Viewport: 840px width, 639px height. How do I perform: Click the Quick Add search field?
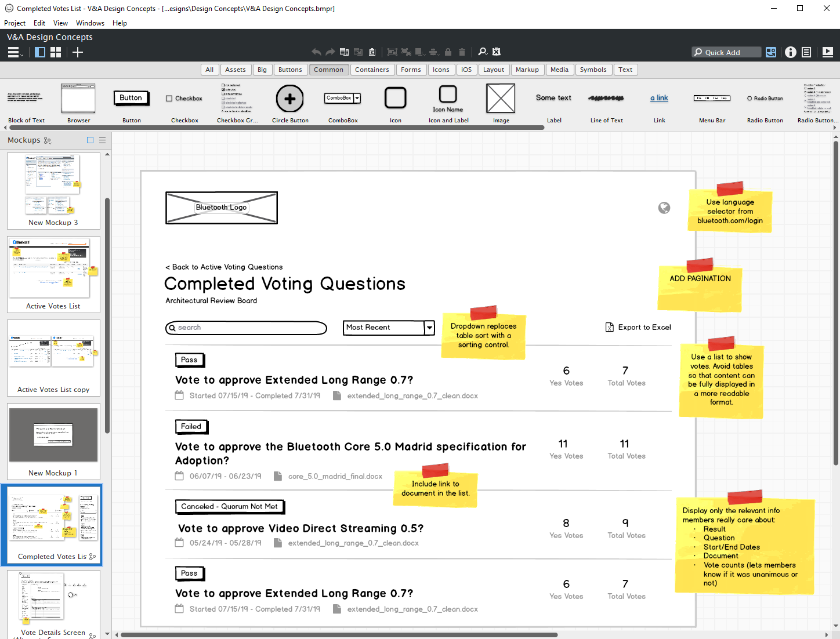point(726,52)
